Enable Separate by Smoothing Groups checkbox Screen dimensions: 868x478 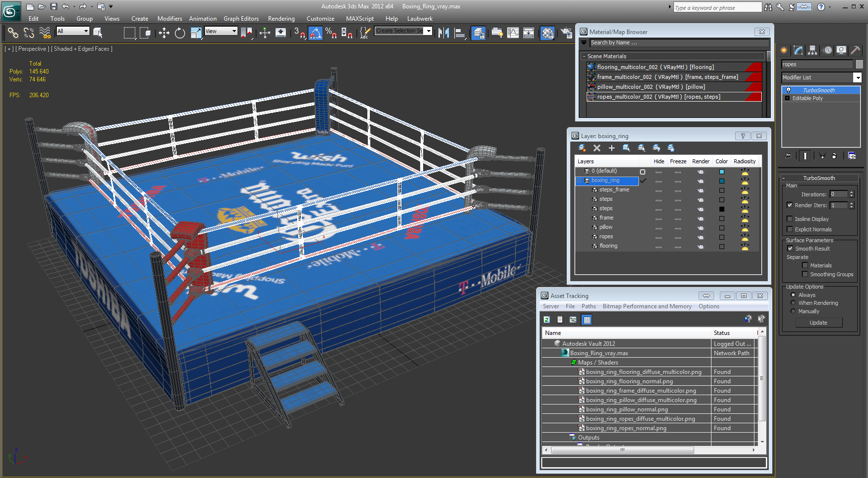click(805, 274)
